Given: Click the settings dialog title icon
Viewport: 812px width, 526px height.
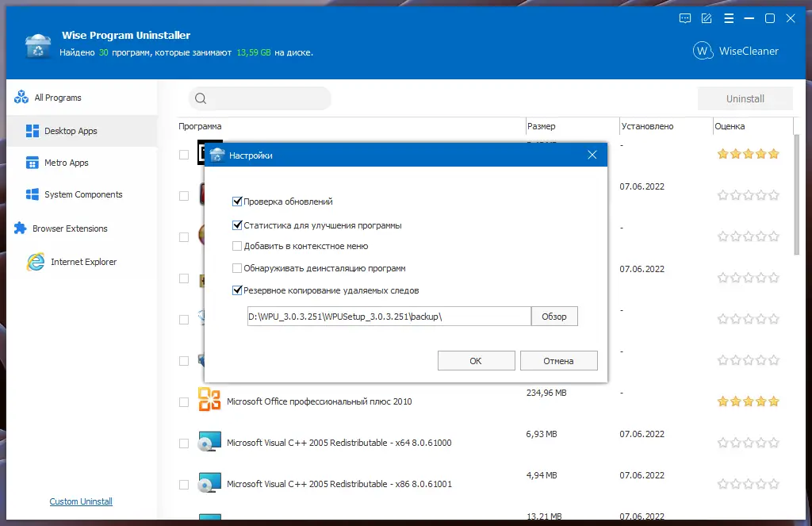Looking at the screenshot, I should click(217, 155).
